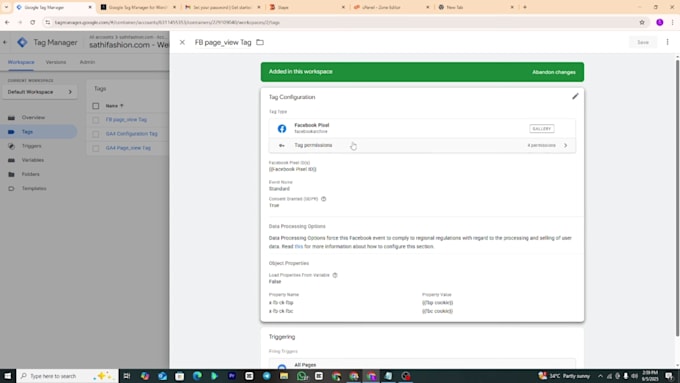Image resolution: width=680 pixels, height=383 pixels.
Task: Check the GA4 Page_view Tag checkbox
Action: tap(96, 148)
